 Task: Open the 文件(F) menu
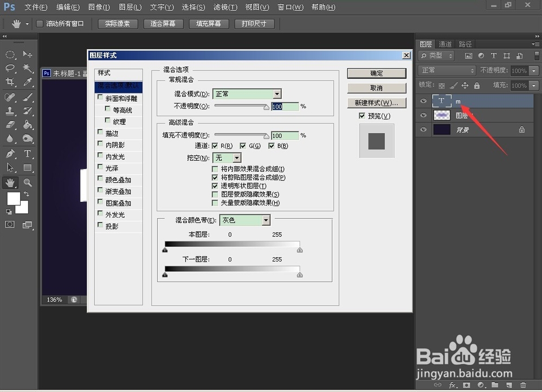pos(36,7)
